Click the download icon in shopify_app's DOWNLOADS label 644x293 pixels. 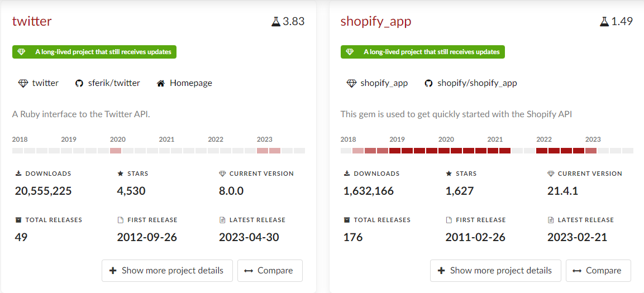click(x=347, y=174)
